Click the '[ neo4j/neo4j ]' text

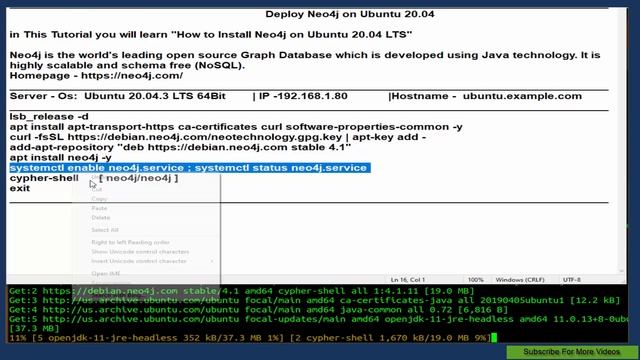[x=139, y=178]
